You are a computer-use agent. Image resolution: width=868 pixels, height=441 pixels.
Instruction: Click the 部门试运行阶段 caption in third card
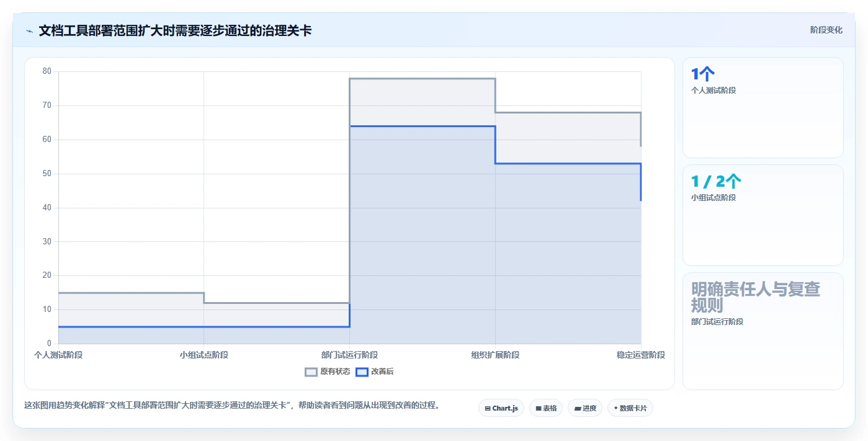point(717,322)
